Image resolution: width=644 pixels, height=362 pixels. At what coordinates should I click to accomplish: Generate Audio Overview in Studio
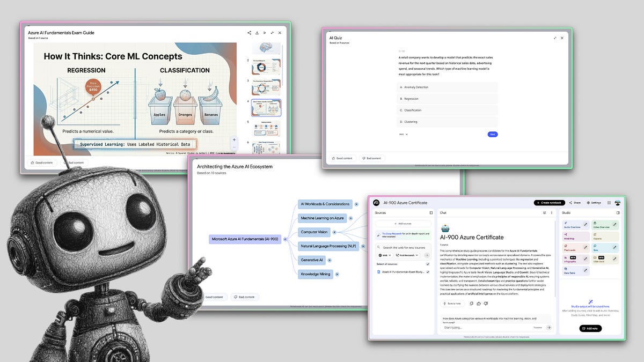(x=576, y=225)
